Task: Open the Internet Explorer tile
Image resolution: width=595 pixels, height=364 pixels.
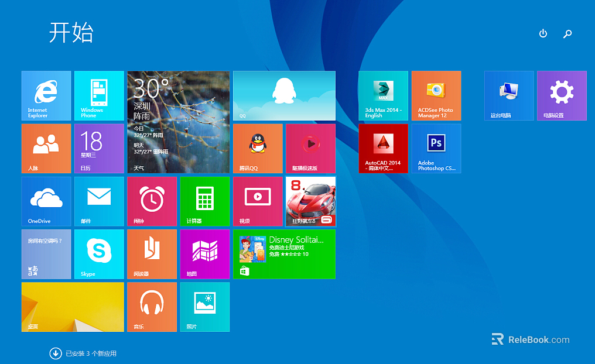Action: coord(46,95)
